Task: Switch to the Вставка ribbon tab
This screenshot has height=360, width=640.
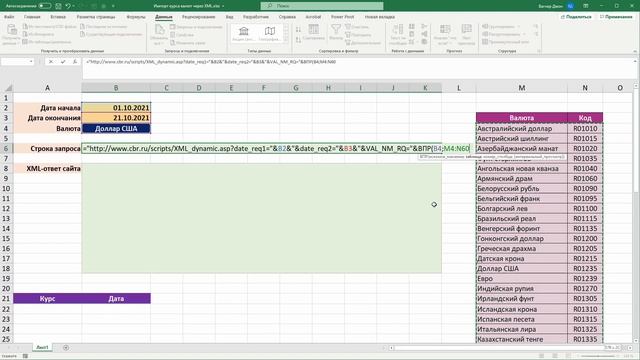Action: (x=58, y=17)
